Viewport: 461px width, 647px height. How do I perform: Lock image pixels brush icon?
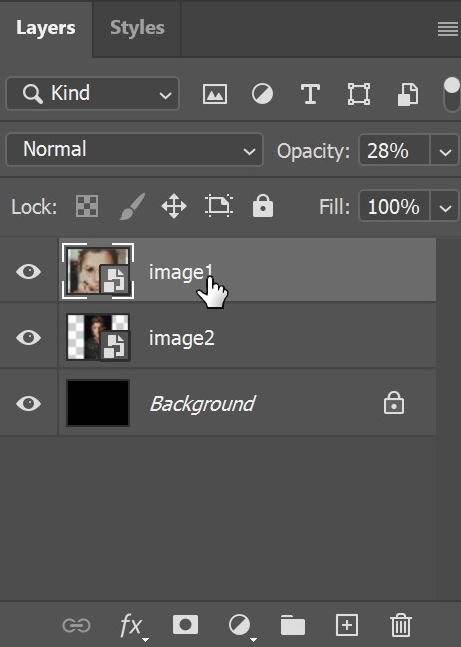(132, 206)
